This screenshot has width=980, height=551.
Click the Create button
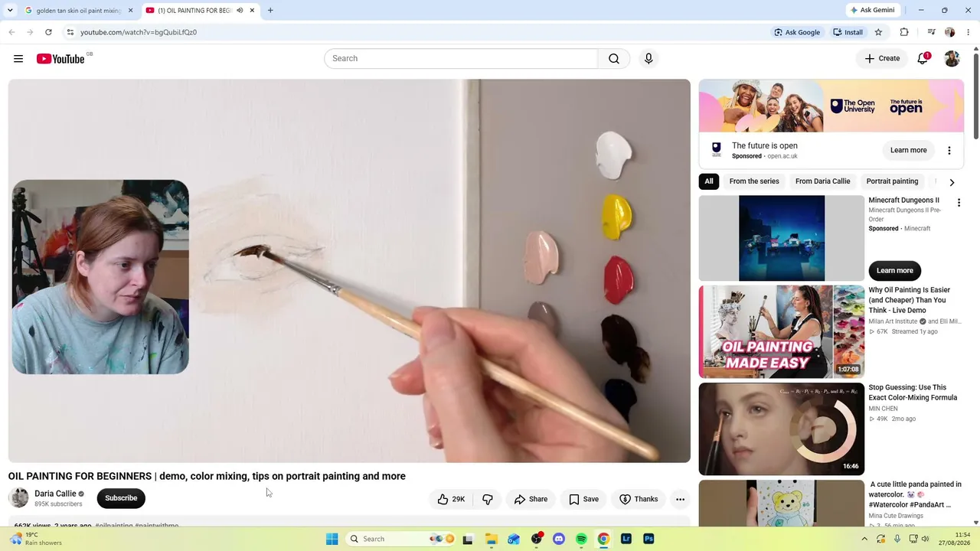click(x=882, y=59)
